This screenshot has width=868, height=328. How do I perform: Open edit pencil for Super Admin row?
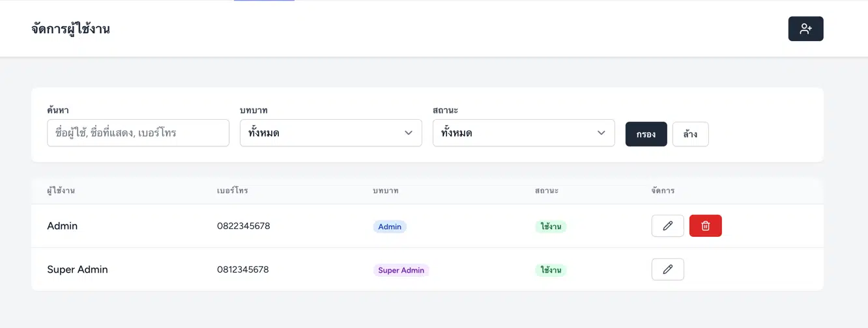pyautogui.click(x=667, y=269)
